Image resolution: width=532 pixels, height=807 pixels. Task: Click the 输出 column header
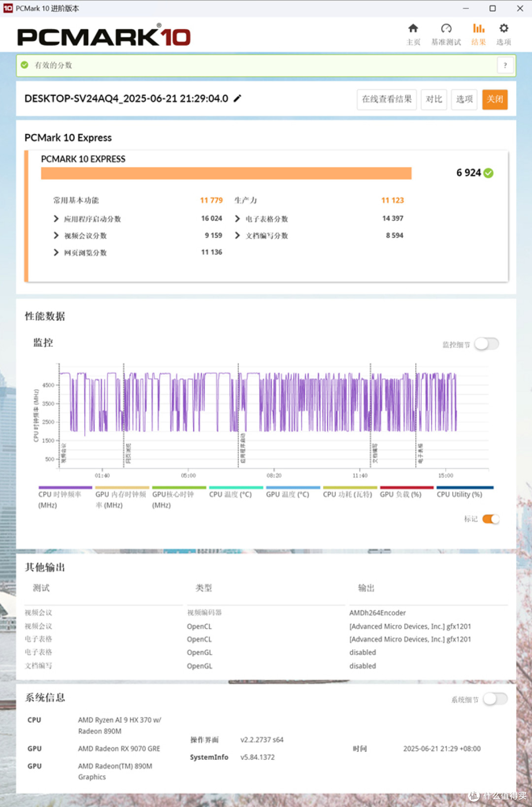[x=366, y=588]
